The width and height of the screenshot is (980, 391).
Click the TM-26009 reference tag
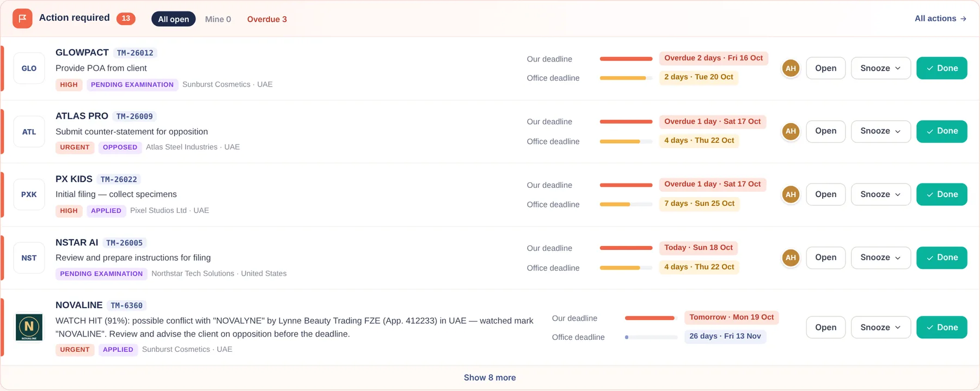point(134,117)
